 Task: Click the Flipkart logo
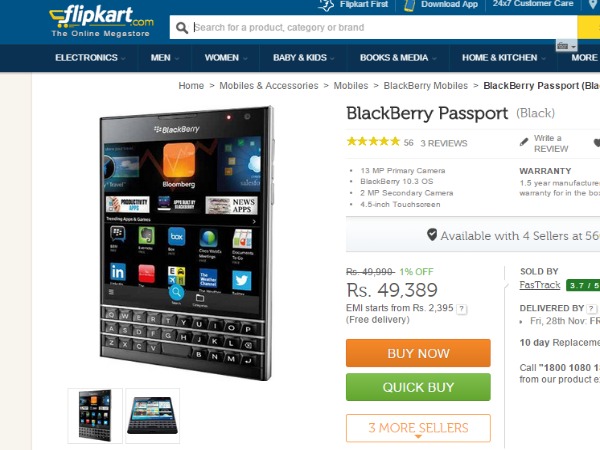click(x=101, y=21)
